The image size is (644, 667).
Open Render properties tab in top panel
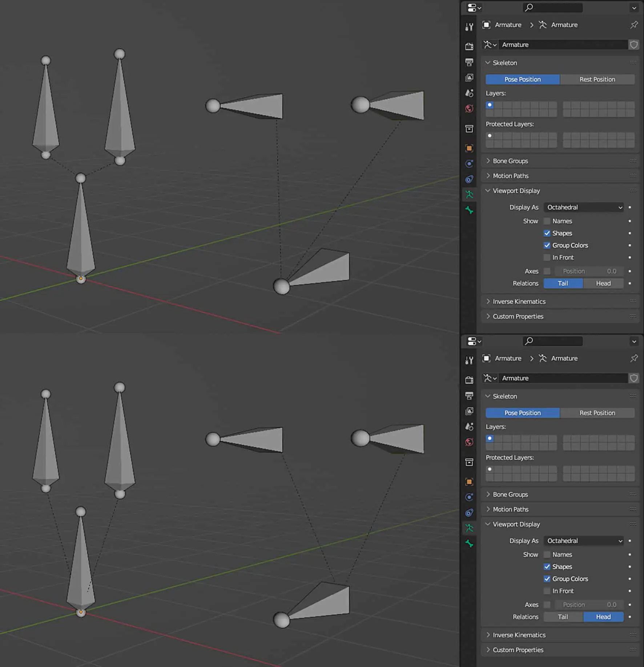point(469,47)
